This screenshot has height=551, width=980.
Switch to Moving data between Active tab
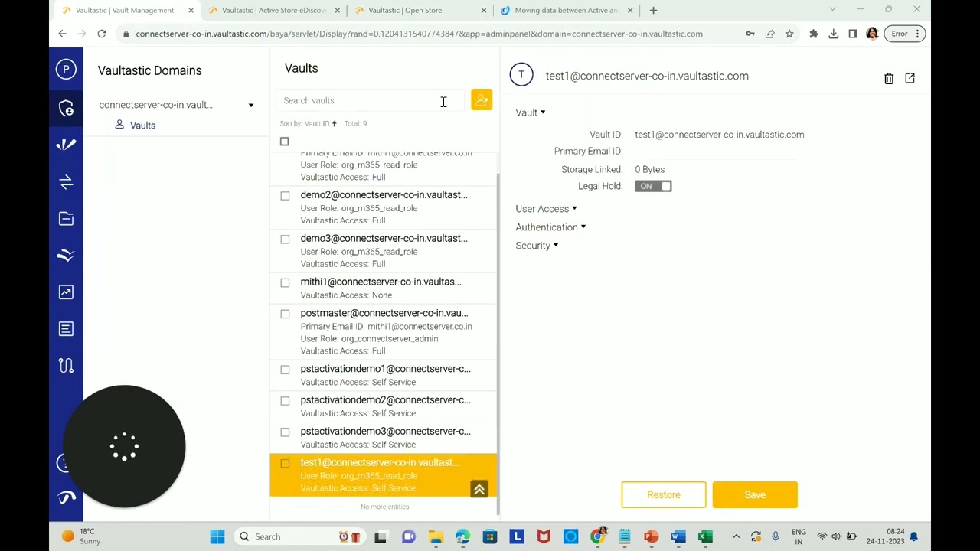(567, 11)
